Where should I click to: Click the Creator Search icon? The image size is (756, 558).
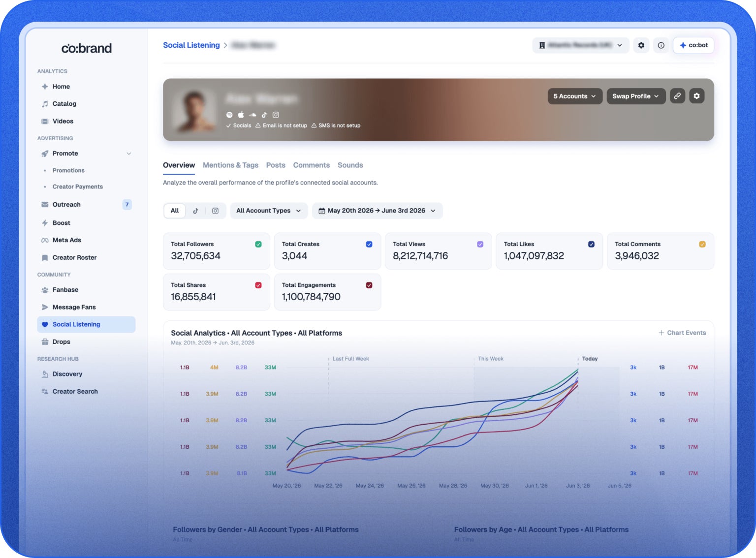(x=45, y=392)
